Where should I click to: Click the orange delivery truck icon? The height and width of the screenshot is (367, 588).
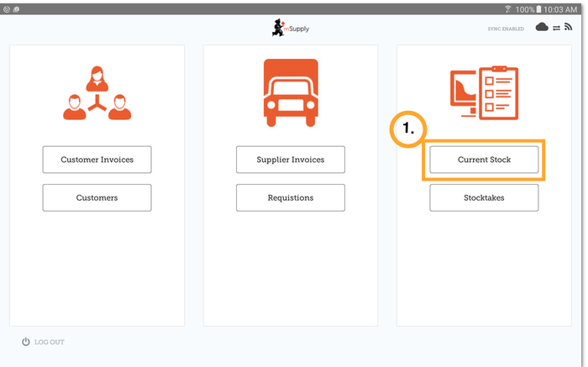tap(290, 92)
